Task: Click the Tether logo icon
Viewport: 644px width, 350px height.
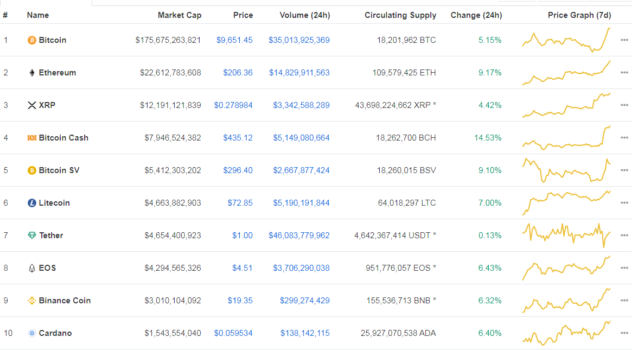Action: coord(32,236)
